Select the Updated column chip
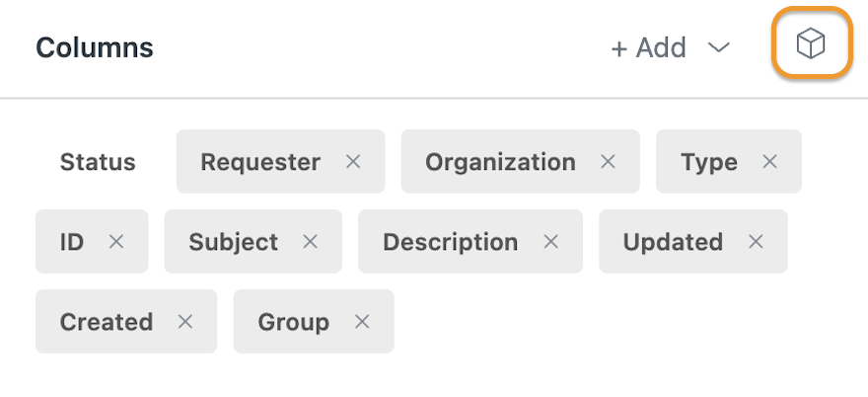 coord(693,241)
